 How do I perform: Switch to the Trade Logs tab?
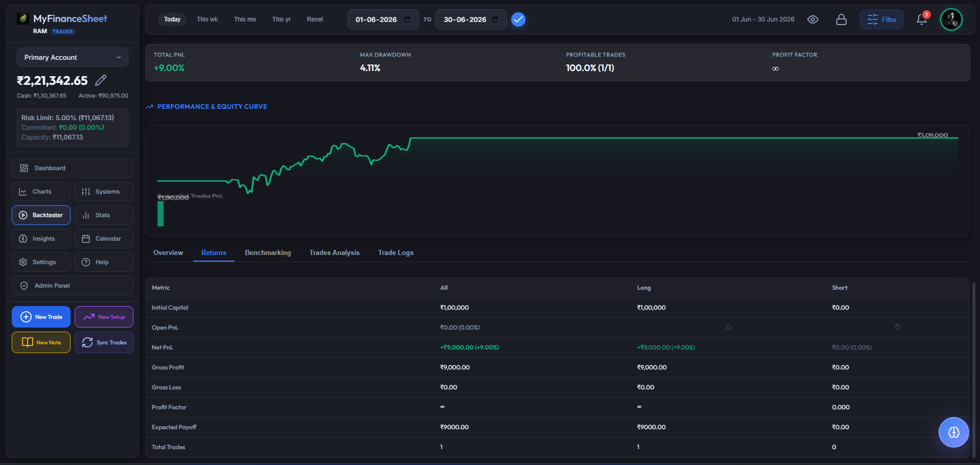pyautogui.click(x=396, y=252)
